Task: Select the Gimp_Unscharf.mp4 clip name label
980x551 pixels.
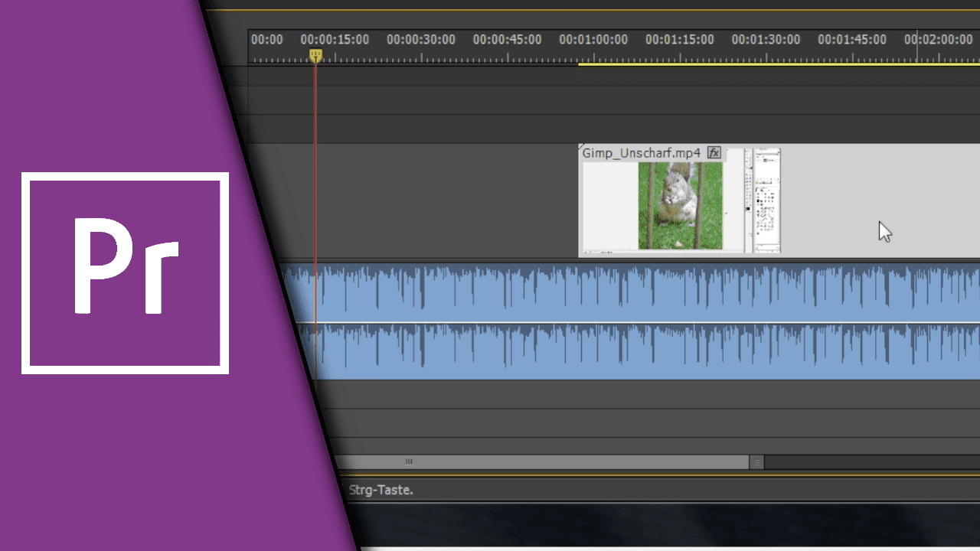Action: (x=642, y=153)
